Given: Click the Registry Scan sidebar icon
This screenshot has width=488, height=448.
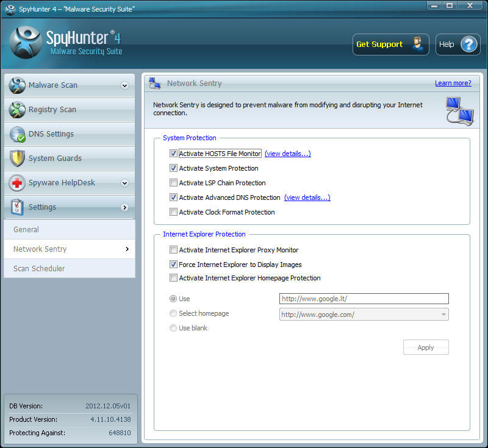Looking at the screenshot, I should tap(17, 110).
